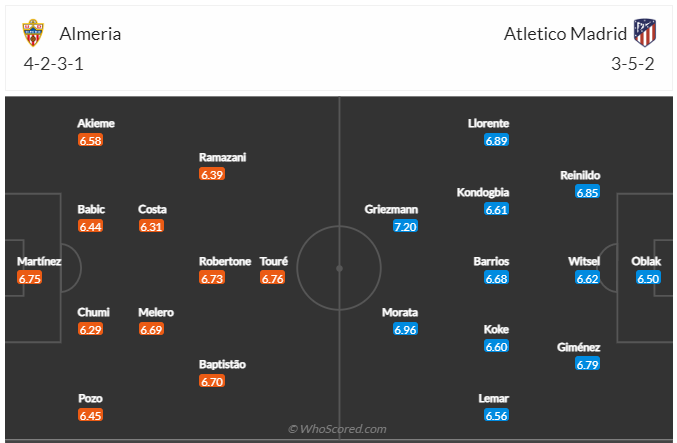Screen dimensions: 677x443
Task: Click Llorente's 6.89 rating badge
Action: [497, 141]
